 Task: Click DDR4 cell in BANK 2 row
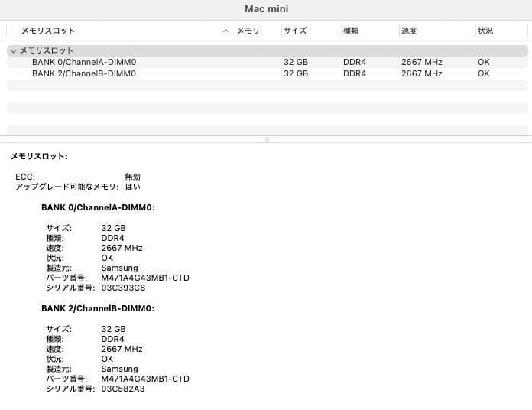(x=355, y=74)
